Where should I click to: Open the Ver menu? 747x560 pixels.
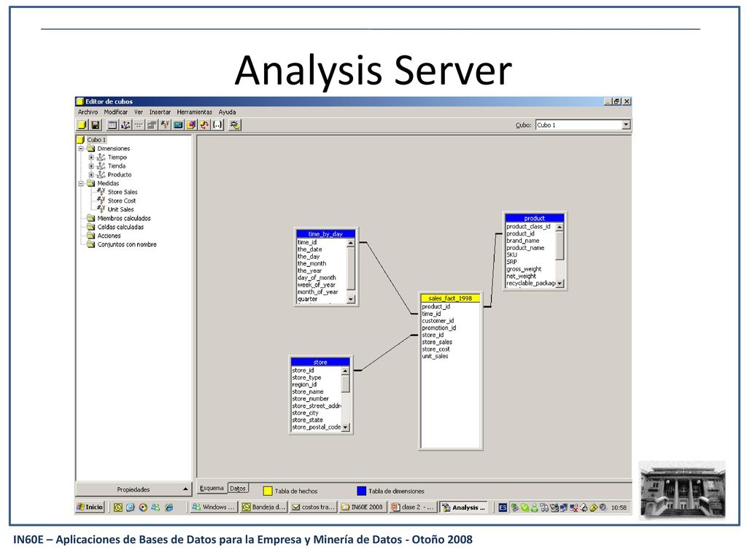tap(138, 112)
